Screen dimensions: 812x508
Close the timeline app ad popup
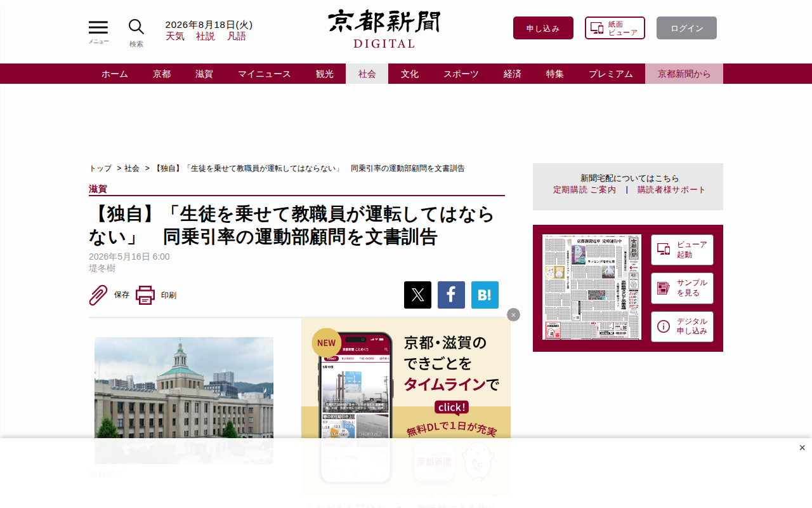point(514,315)
